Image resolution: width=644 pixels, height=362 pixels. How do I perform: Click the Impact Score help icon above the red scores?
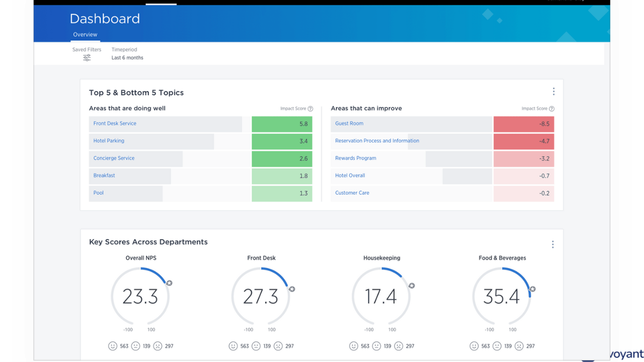pos(552,108)
